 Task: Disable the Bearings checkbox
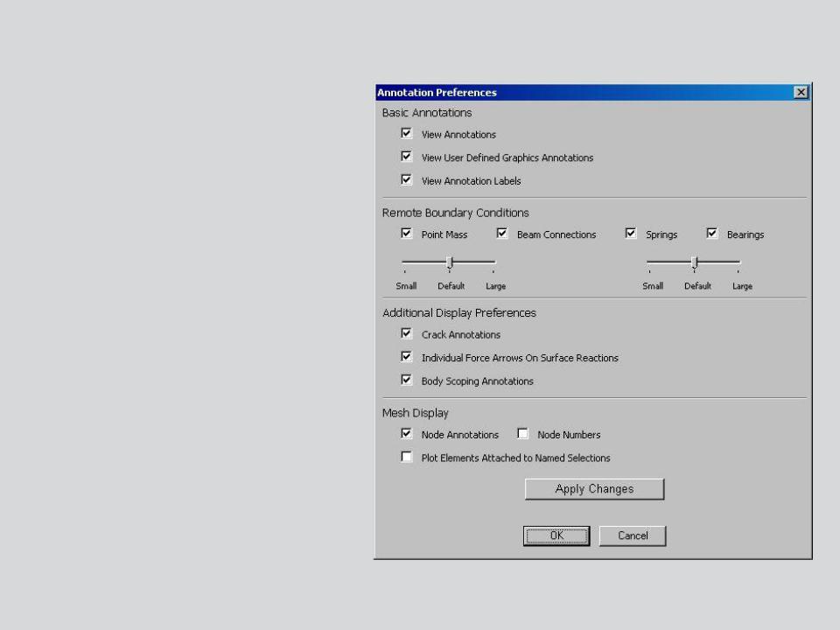[712, 234]
